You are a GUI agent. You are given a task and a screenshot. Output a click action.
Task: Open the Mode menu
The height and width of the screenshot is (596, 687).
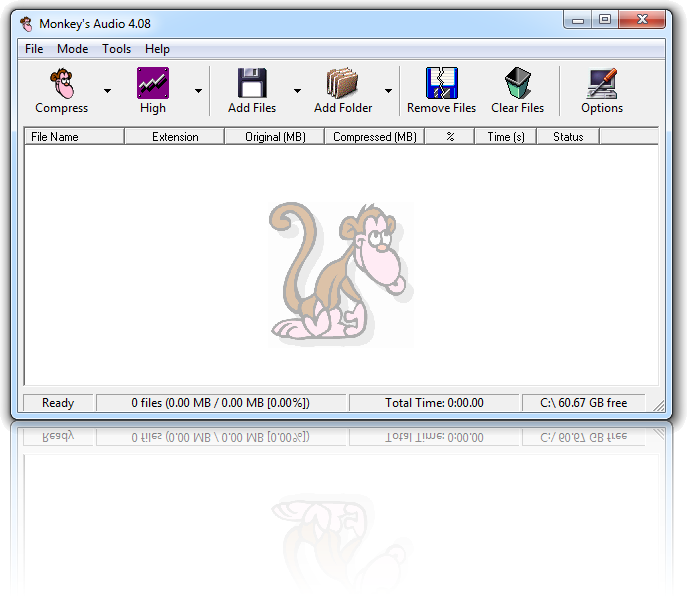pos(72,49)
